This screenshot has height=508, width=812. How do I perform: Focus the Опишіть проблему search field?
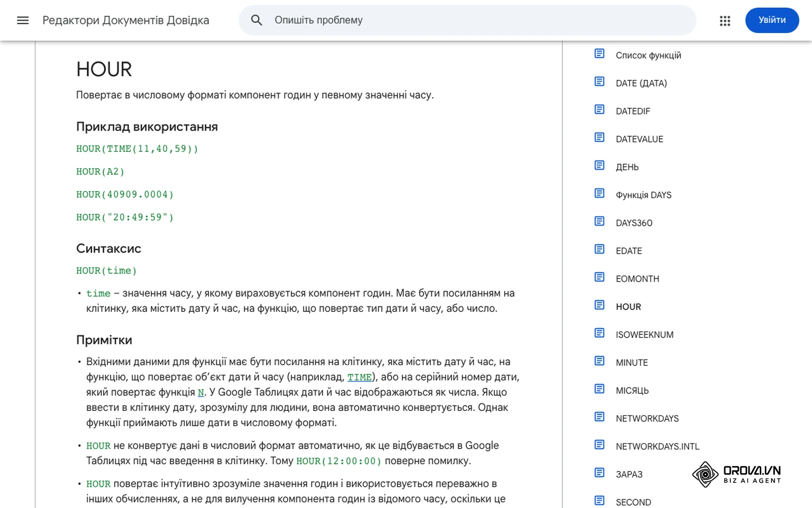(x=467, y=20)
